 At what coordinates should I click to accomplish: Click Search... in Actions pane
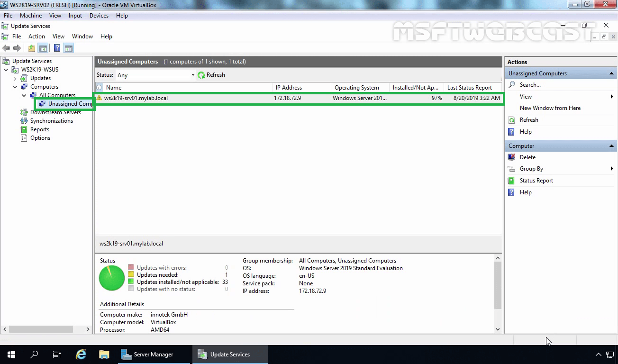(530, 85)
